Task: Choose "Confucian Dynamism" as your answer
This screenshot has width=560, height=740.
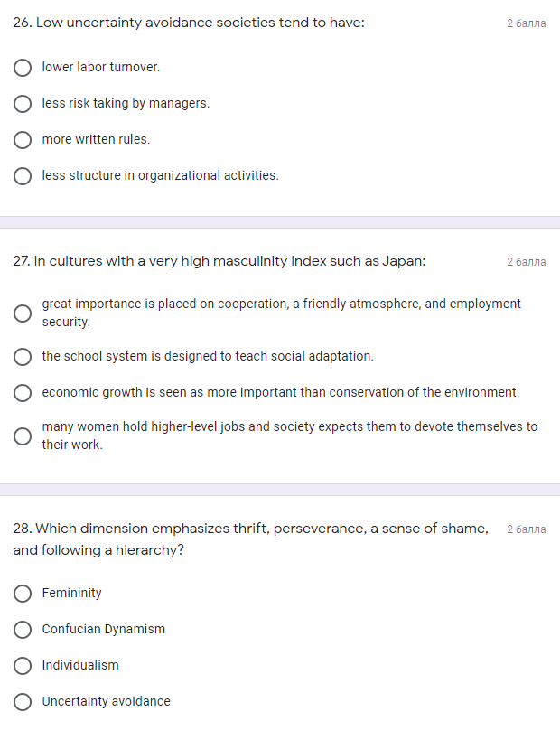Action: pyautogui.click(x=23, y=629)
